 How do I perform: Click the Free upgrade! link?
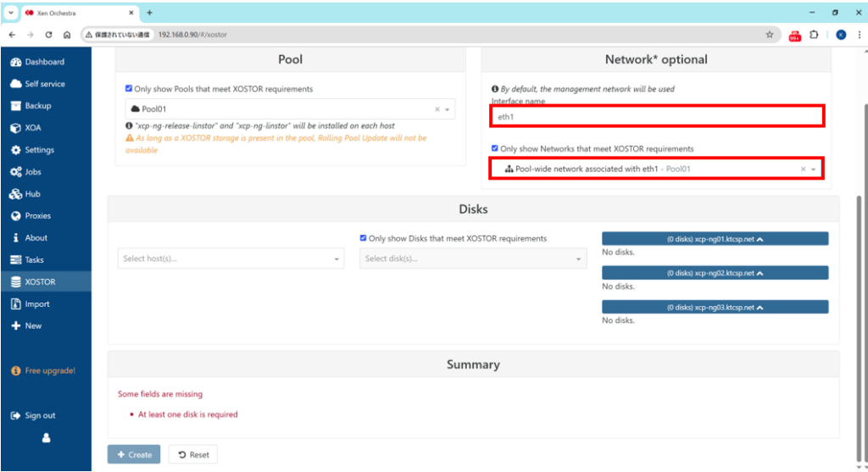(x=48, y=371)
